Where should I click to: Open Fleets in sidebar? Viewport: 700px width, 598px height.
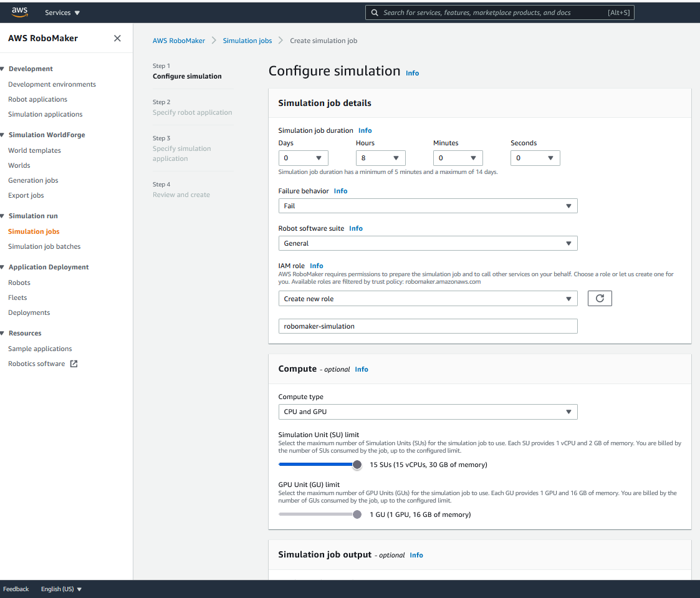[x=17, y=297]
